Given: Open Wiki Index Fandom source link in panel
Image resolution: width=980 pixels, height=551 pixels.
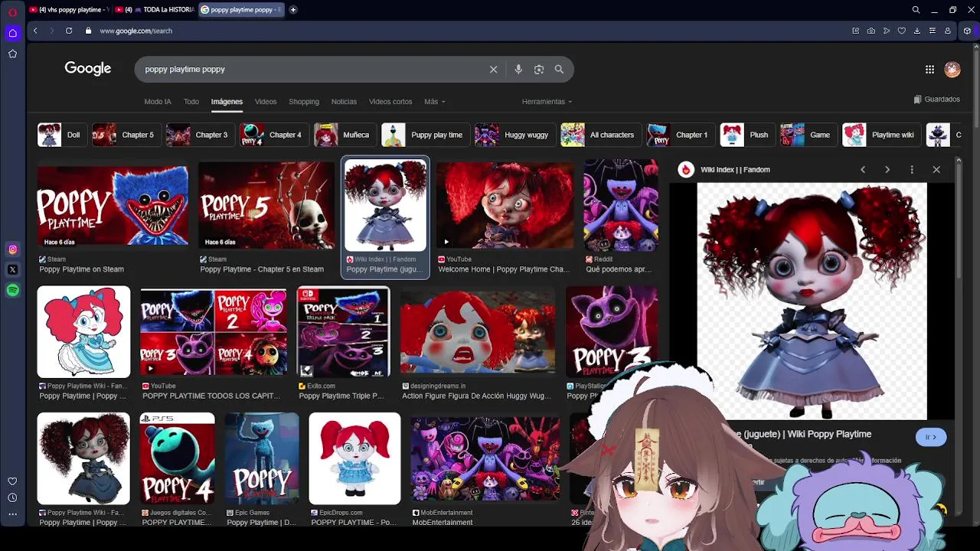Looking at the screenshot, I should [735, 170].
